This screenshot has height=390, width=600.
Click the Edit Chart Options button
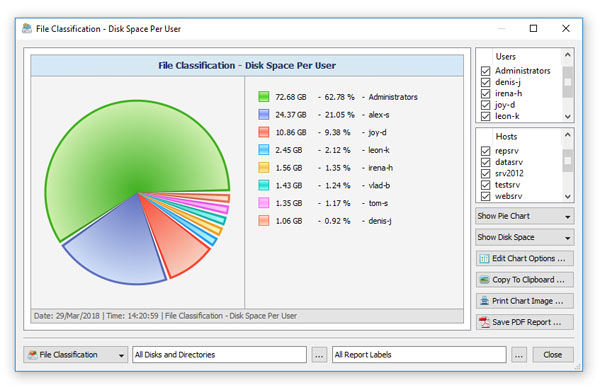click(525, 259)
